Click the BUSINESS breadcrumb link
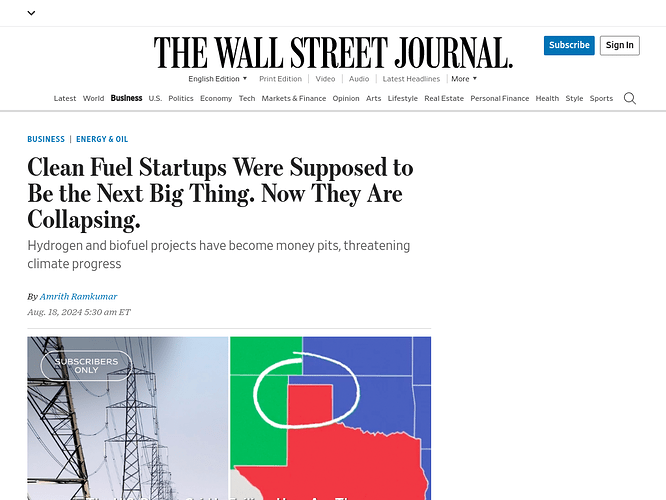This screenshot has height=500, width=666. pyautogui.click(x=46, y=139)
